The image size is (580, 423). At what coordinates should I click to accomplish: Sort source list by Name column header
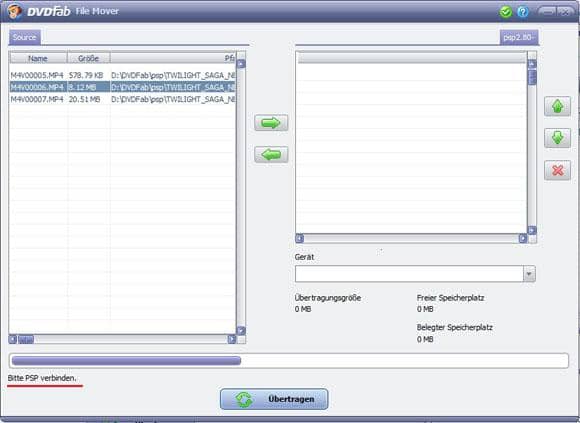pos(38,58)
